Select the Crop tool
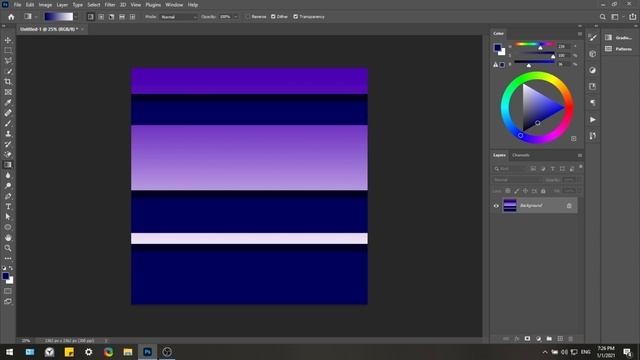This screenshot has width=640, height=360. coord(8,82)
